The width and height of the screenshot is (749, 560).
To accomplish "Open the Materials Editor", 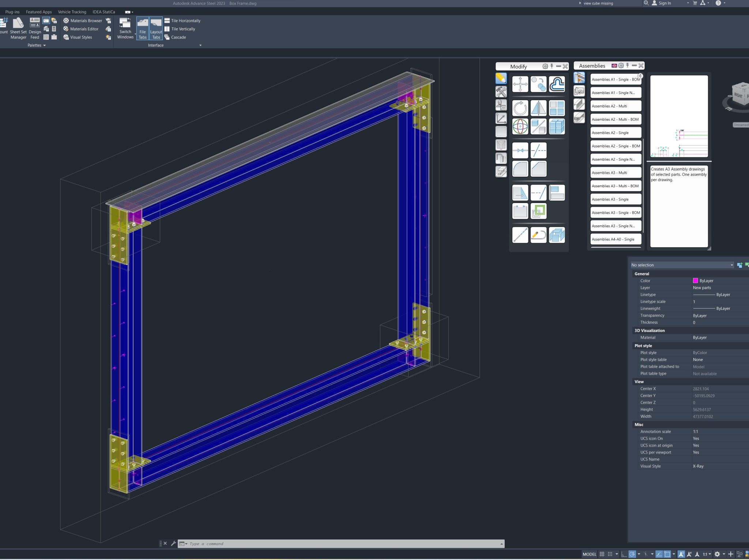I will 82,29.
